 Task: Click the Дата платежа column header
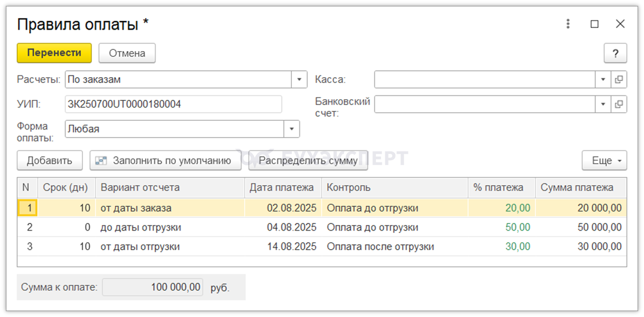pos(282,188)
